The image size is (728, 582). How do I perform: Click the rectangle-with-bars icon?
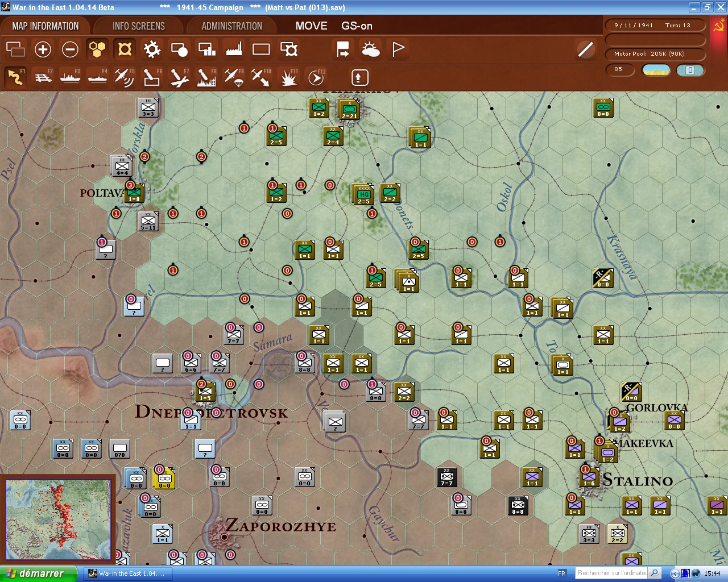(x=206, y=49)
